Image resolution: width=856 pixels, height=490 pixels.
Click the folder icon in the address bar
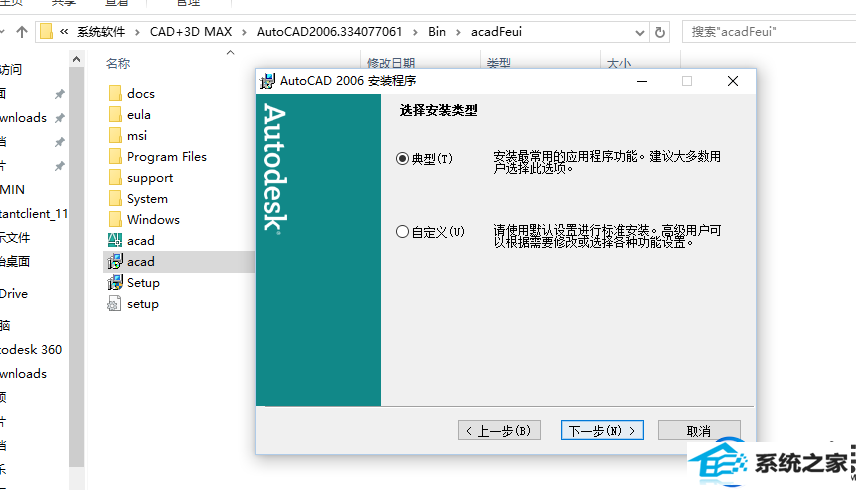click(46, 32)
